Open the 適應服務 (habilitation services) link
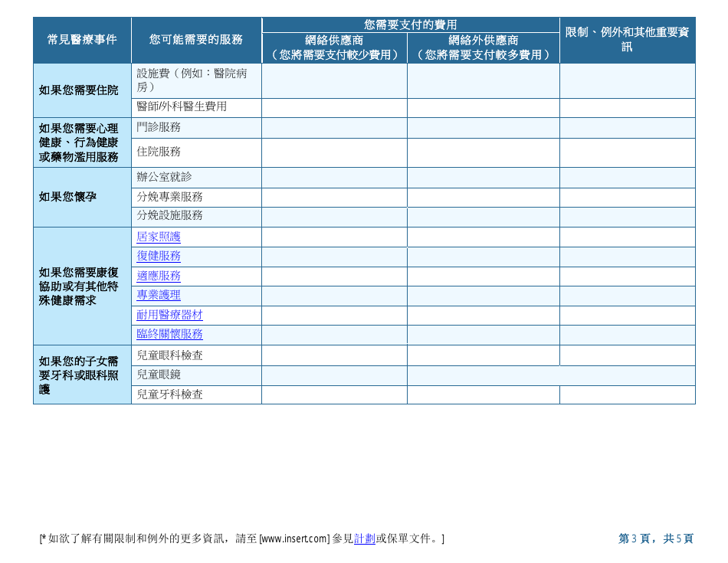The width and height of the screenshot is (728, 563). [158, 276]
